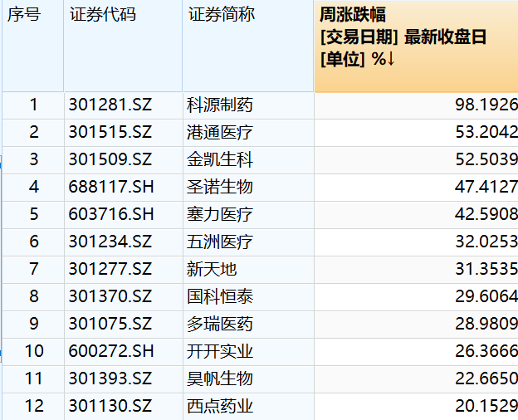Select the 五洲医疗 cell
Viewport: 518px width, 420px height.
[248, 242]
